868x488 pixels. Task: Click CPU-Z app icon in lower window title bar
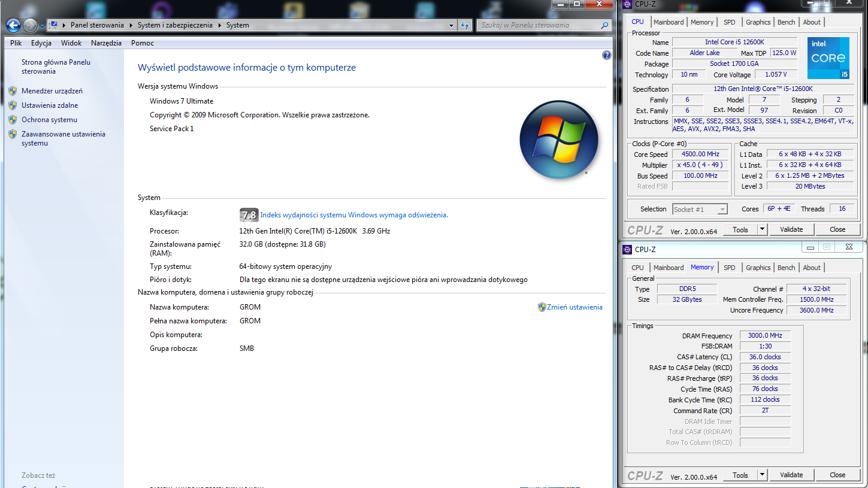coord(627,249)
